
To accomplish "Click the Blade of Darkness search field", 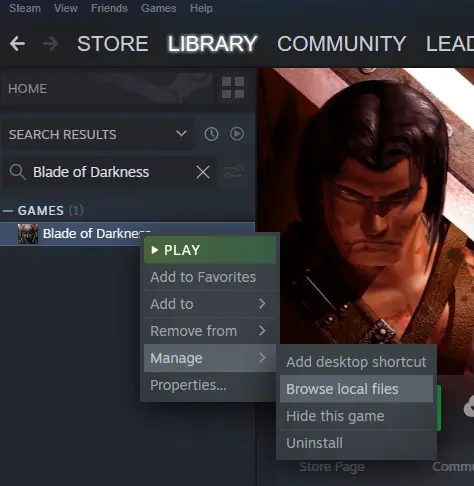I will (x=110, y=172).
